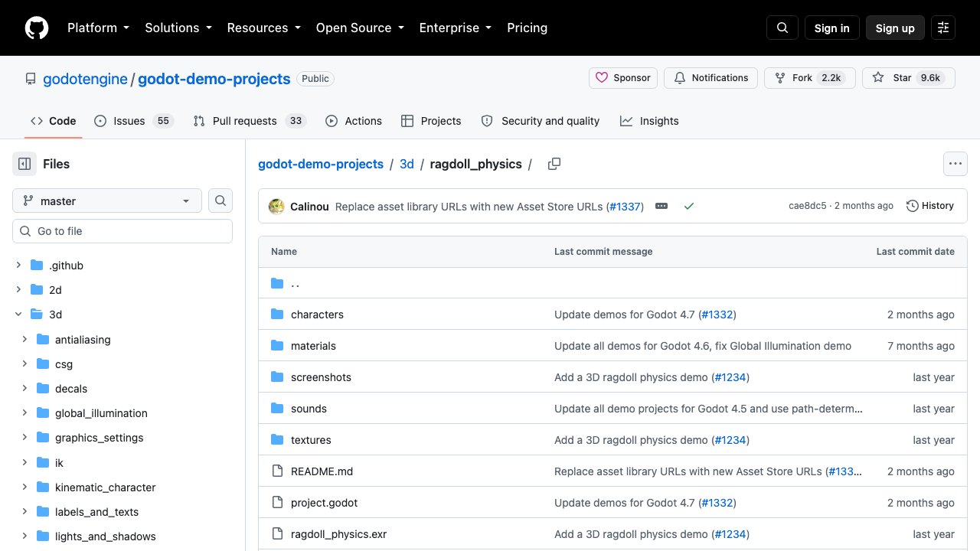This screenshot has width=980, height=551.
Task: Open the appearance settings icon beside Sign up
Action: [x=943, y=28]
